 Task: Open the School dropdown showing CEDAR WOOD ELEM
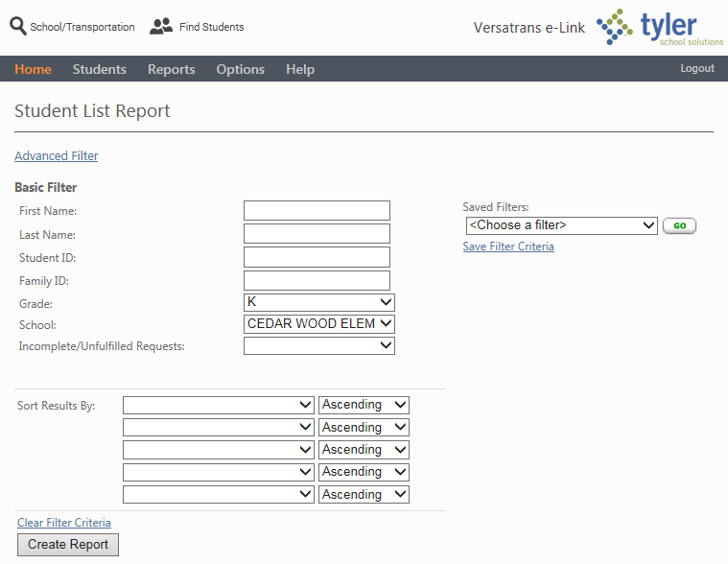(319, 324)
